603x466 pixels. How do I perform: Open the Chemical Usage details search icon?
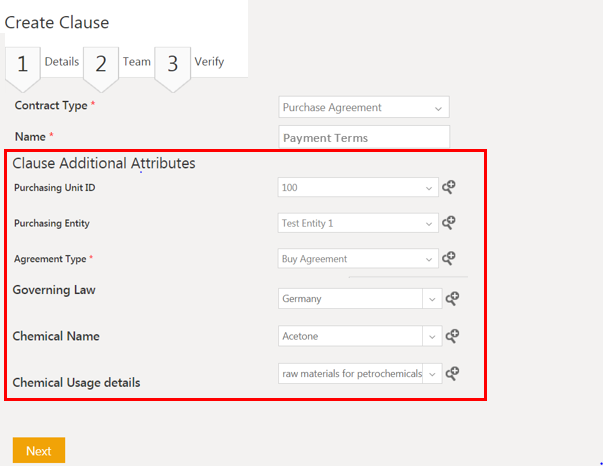452,373
